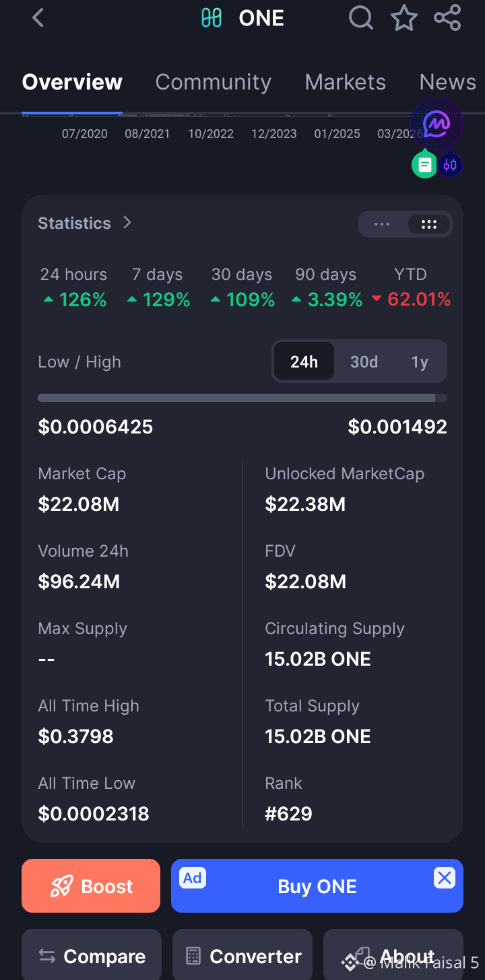
Task: Open search with magnifier icon
Action: tap(361, 17)
